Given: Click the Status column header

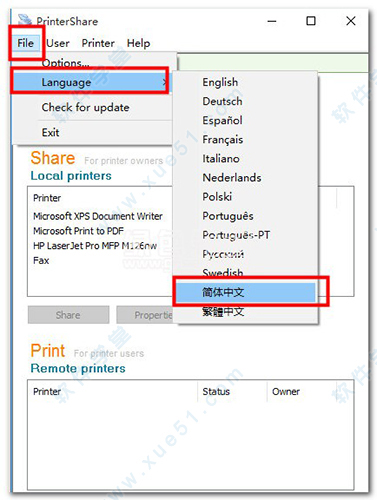Looking at the screenshot, I should pos(216,391).
